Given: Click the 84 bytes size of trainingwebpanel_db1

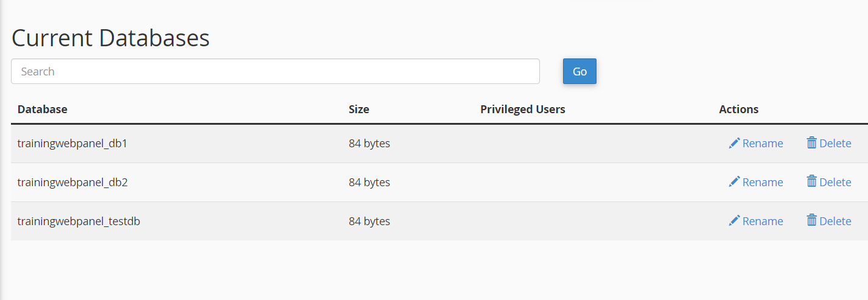Looking at the screenshot, I should [369, 144].
